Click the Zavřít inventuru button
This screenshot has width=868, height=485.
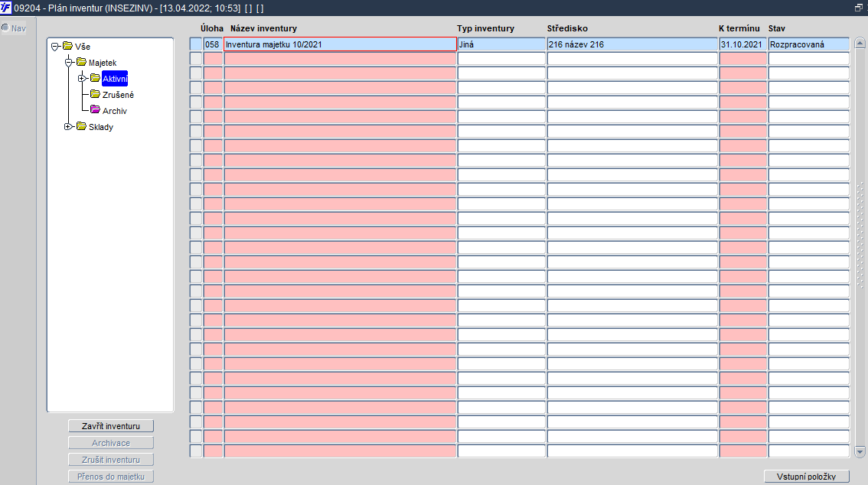111,426
